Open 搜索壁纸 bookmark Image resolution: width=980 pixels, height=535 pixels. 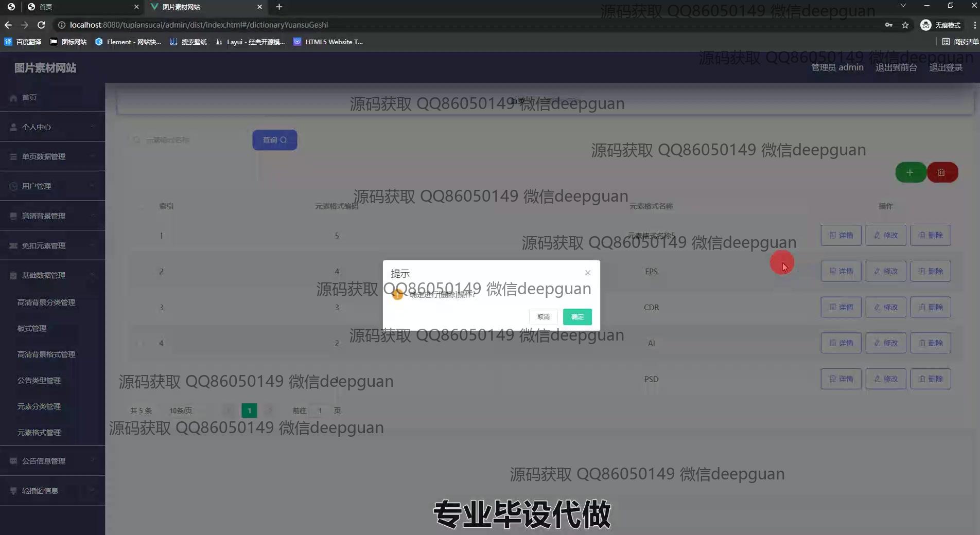(x=188, y=42)
